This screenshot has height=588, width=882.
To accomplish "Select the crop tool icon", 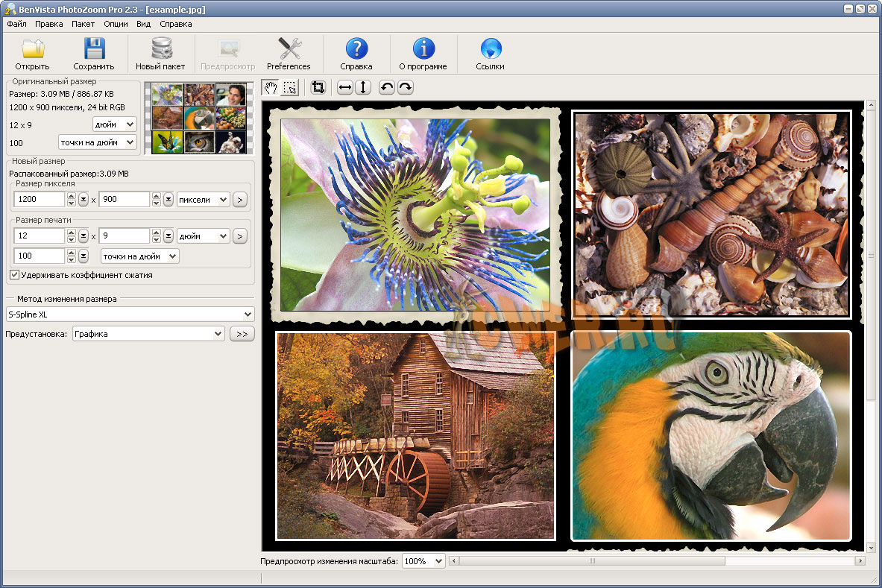I will (x=318, y=88).
